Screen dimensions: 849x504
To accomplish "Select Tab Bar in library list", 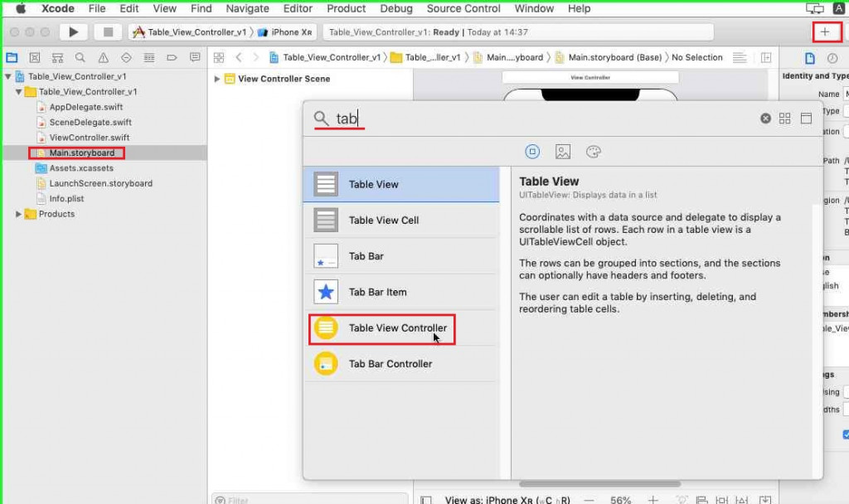I will tap(401, 256).
